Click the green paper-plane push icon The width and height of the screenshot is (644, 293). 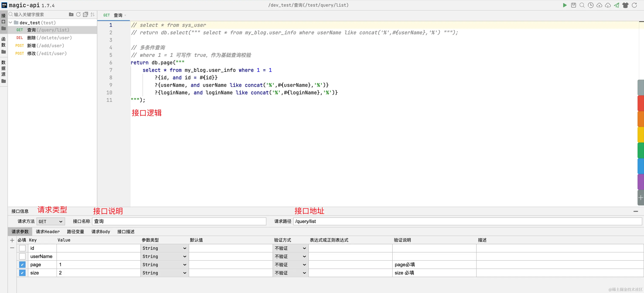click(617, 5)
